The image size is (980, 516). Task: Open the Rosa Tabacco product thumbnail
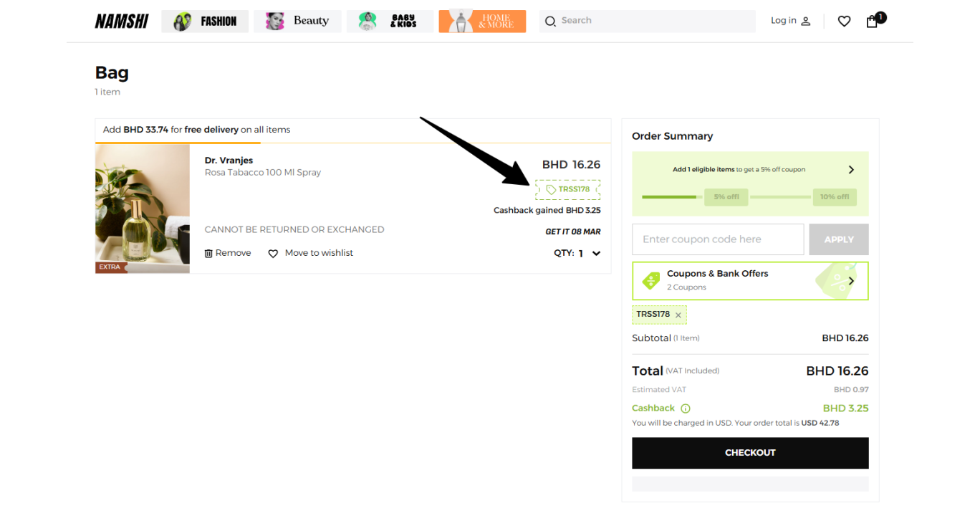(x=143, y=209)
